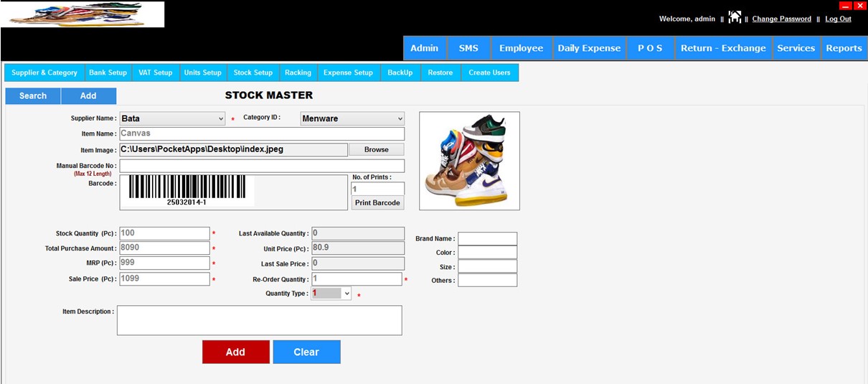
Task: Switch to Bank Setup tab
Action: coord(108,72)
